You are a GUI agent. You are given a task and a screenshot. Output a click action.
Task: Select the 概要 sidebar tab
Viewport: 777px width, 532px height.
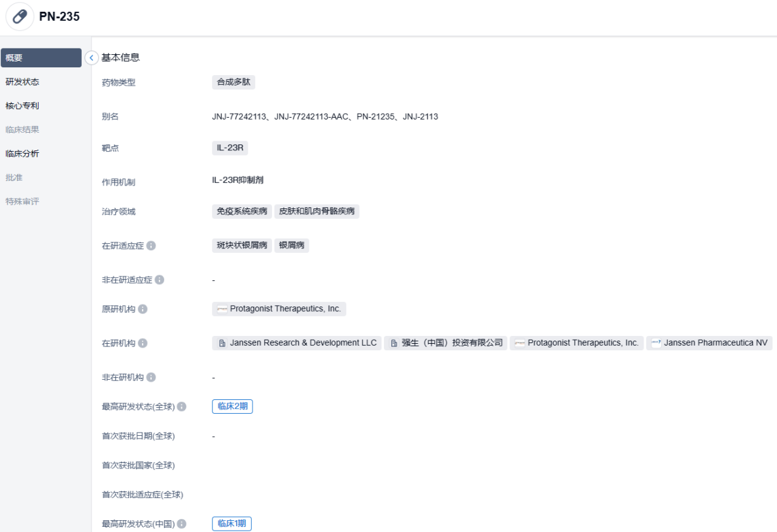coord(41,58)
